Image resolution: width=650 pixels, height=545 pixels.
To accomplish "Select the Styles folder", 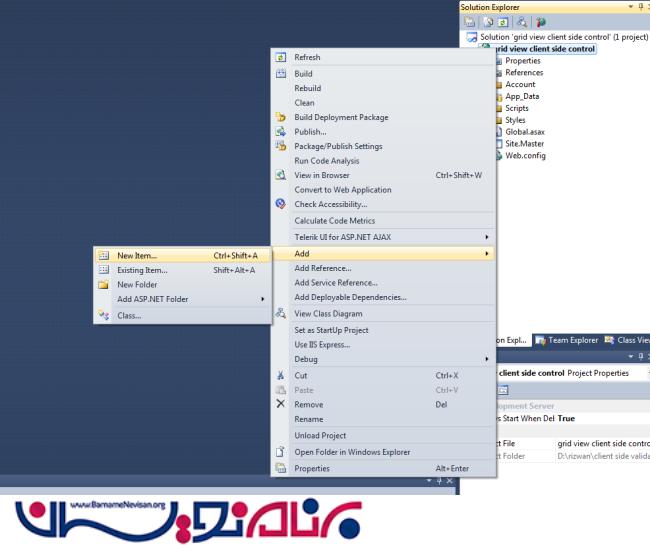I will pos(515,120).
